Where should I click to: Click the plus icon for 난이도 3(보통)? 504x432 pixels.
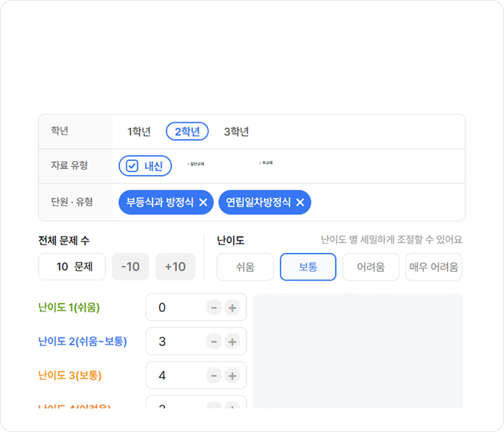coord(232,375)
